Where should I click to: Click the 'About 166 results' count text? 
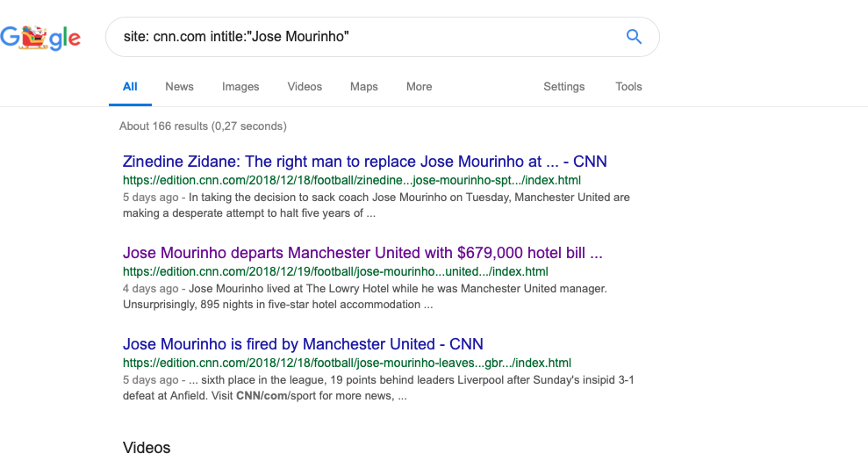[203, 126]
